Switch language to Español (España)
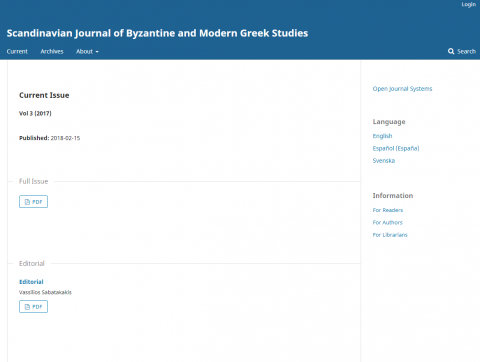 pos(396,148)
